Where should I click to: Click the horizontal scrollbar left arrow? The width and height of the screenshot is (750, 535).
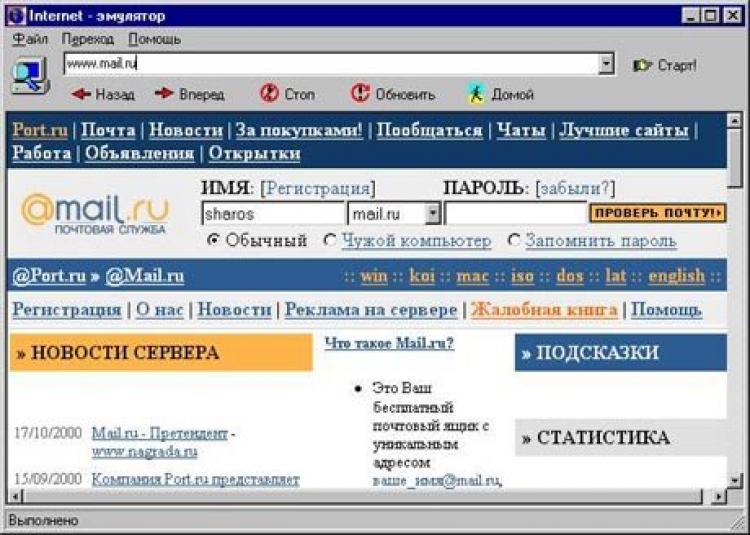click(15, 497)
